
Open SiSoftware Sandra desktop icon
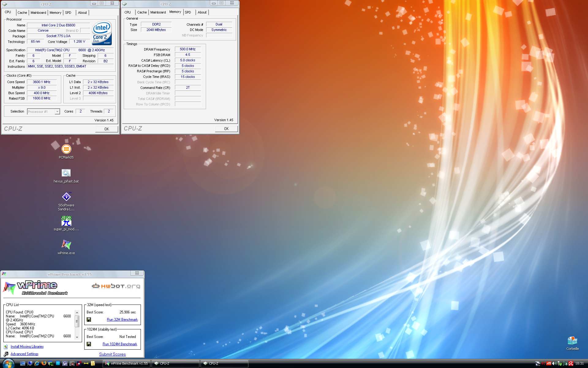(66, 201)
